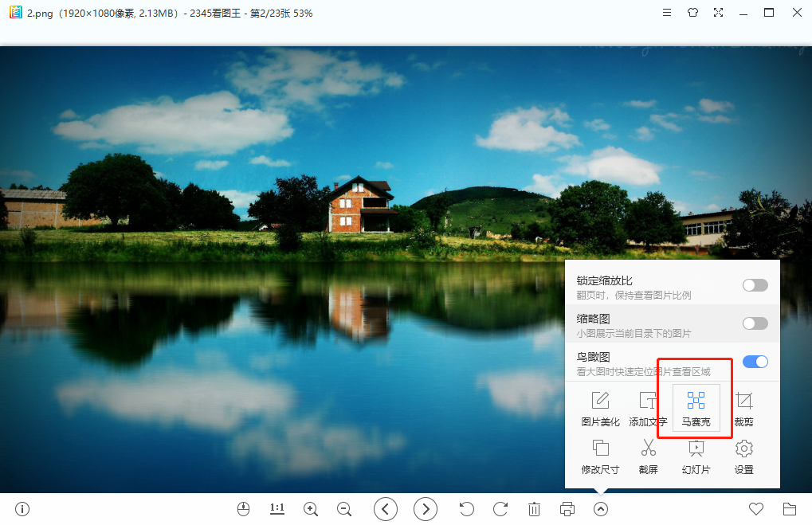The image size is (812, 525).
Task: View image at 1:1 actual size
Action: [x=277, y=508]
